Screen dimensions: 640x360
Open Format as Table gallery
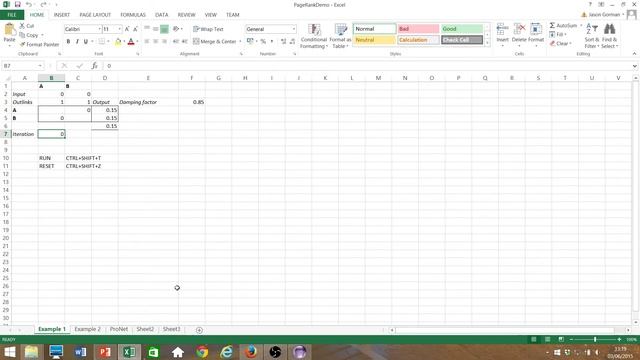[x=340, y=36]
